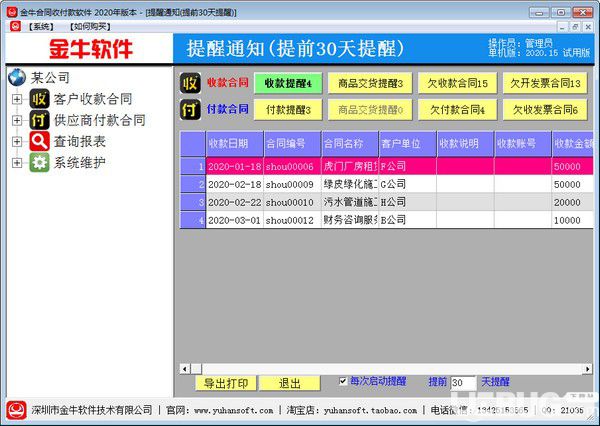Viewport: 600px width, 426px height.
Task: Click the 合同名称 column header
Action: point(350,144)
